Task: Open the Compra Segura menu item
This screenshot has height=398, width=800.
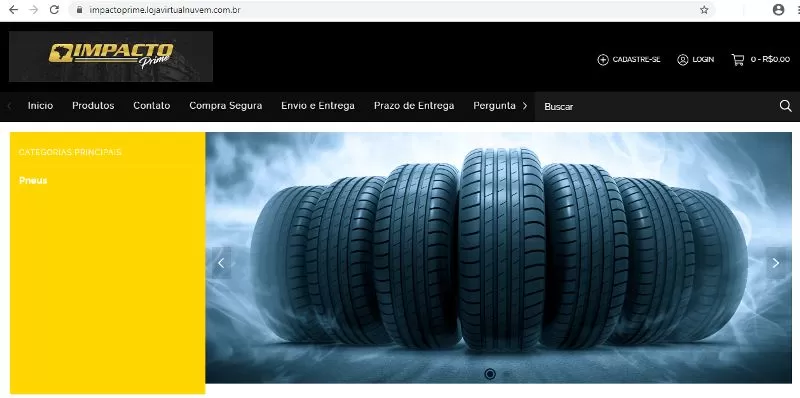Action: pos(226,106)
